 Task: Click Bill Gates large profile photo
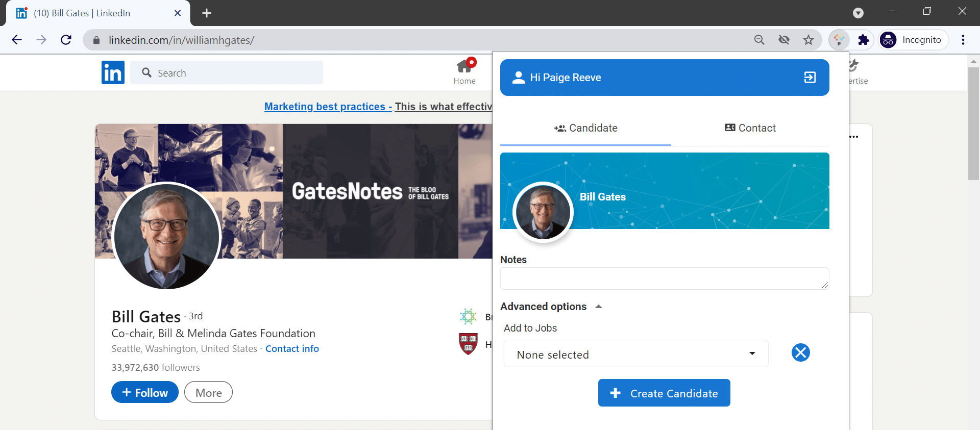pyautogui.click(x=166, y=236)
